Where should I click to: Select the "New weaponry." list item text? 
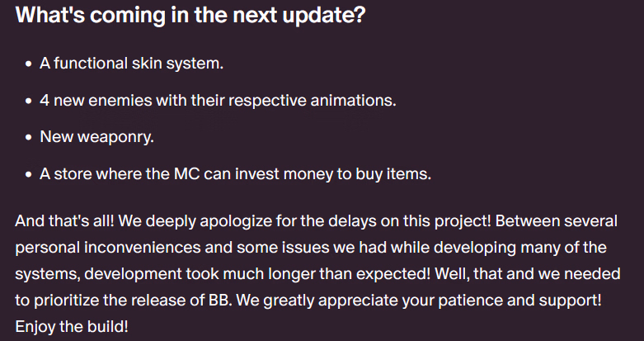(96, 138)
